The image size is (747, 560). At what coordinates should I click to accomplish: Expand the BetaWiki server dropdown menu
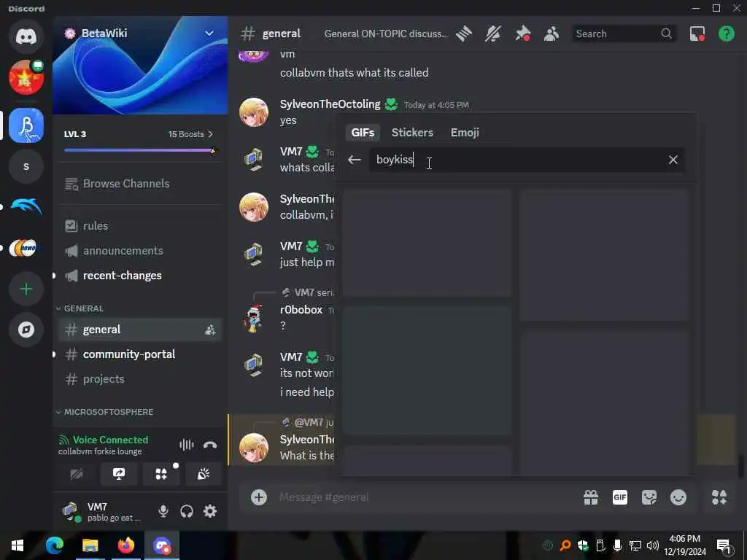pyautogui.click(x=209, y=34)
